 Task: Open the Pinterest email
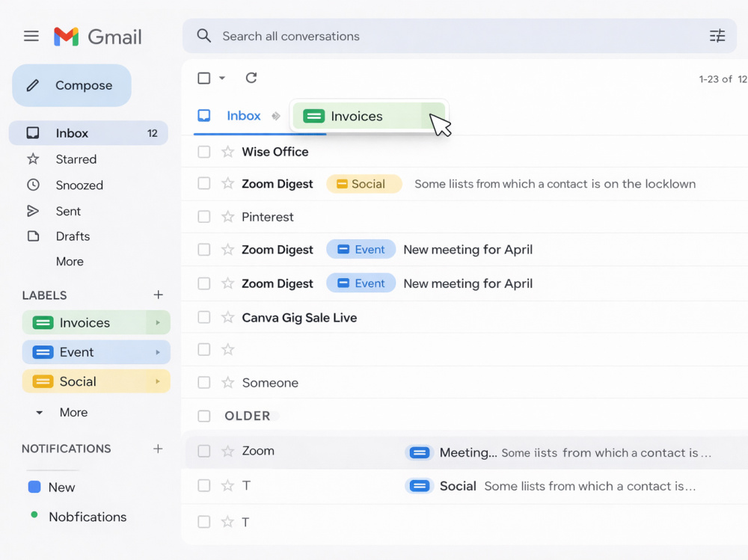pos(465,217)
